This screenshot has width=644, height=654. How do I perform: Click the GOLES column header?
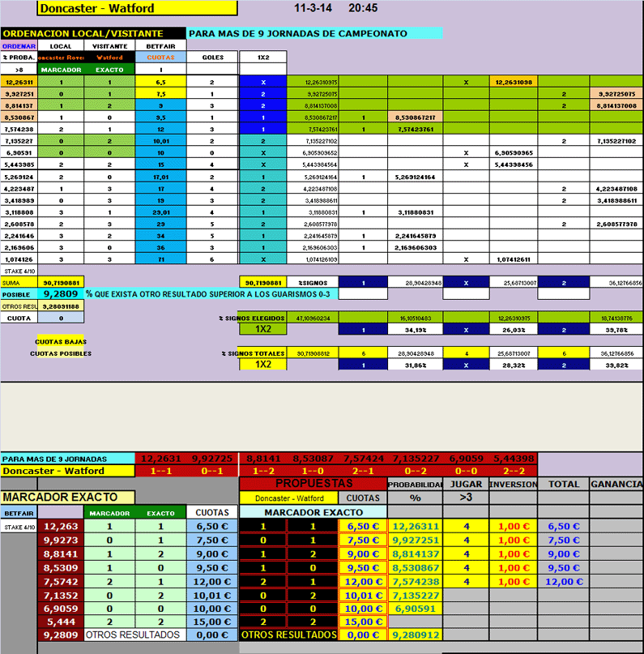212,58
